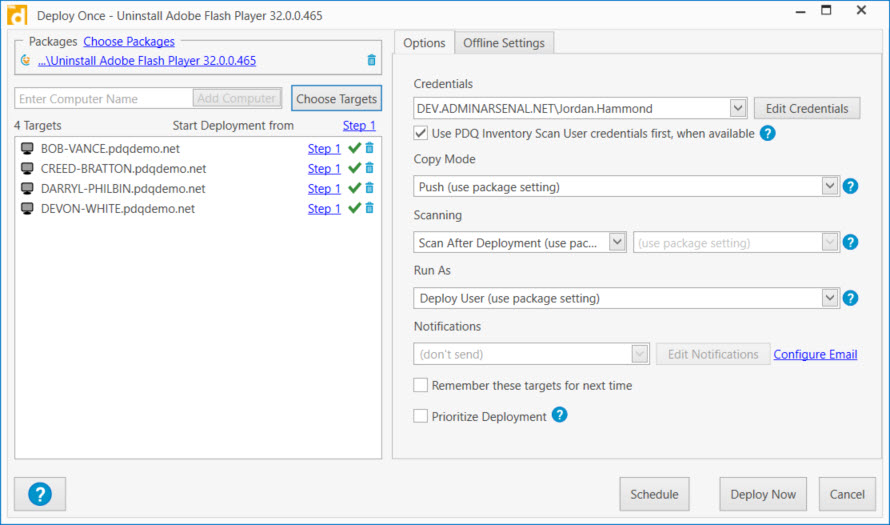Remove BOB-VANCE target with trash icon

pos(370,148)
